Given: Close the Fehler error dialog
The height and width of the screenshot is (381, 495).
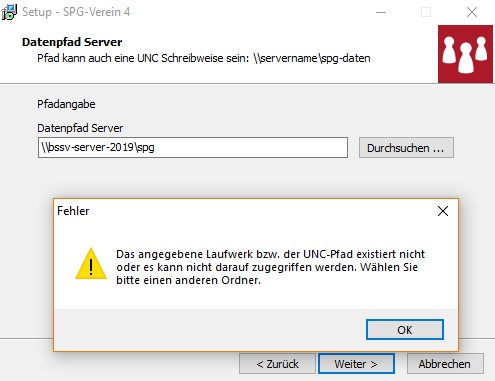Looking at the screenshot, I should pyautogui.click(x=443, y=211).
